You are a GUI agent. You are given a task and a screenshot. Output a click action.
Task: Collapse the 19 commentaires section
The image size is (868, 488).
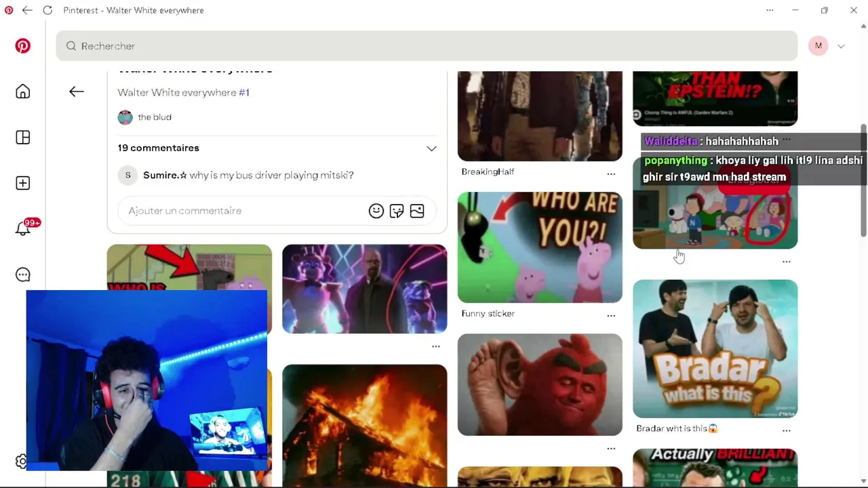click(x=431, y=148)
